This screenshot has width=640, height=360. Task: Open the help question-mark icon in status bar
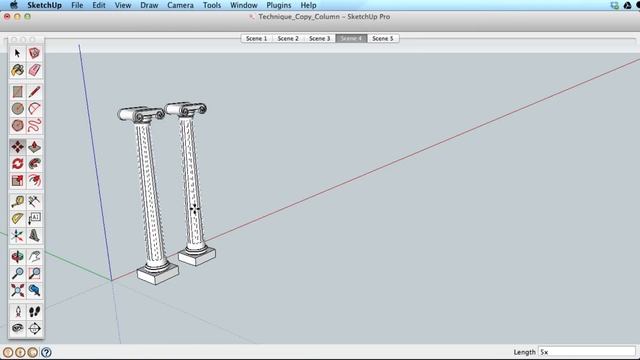click(46, 352)
